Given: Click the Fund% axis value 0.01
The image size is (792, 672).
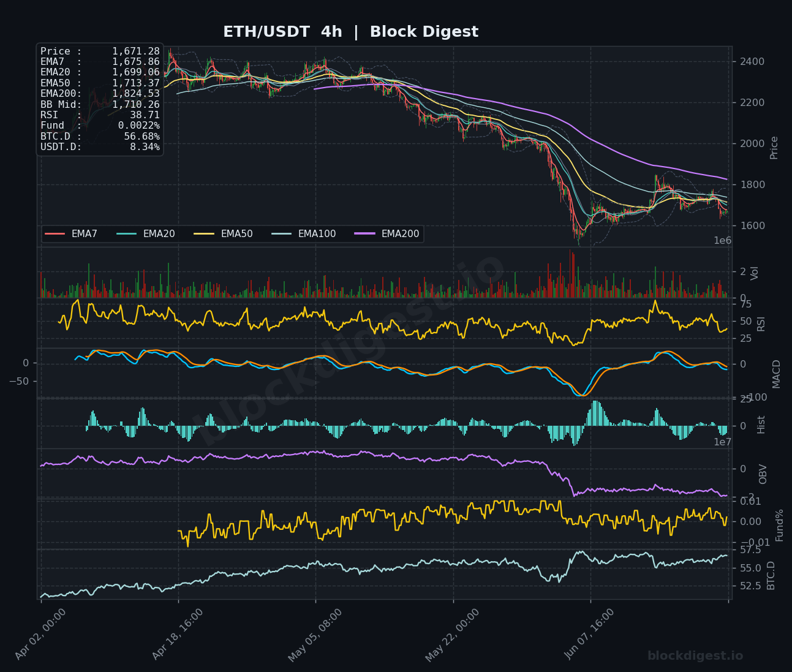Looking at the screenshot, I should point(750,502).
